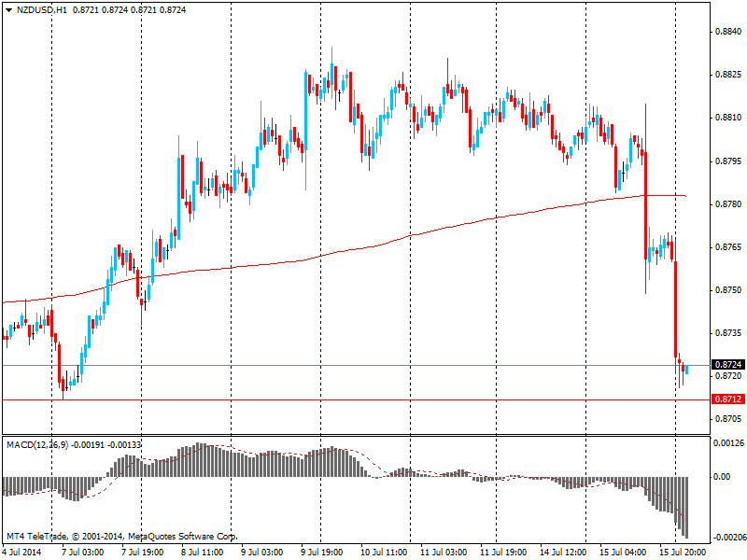The height and width of the screenshot is (560, 747).
Task: Click the 0.8724 current price tag
Action: [x=726, y=364]
